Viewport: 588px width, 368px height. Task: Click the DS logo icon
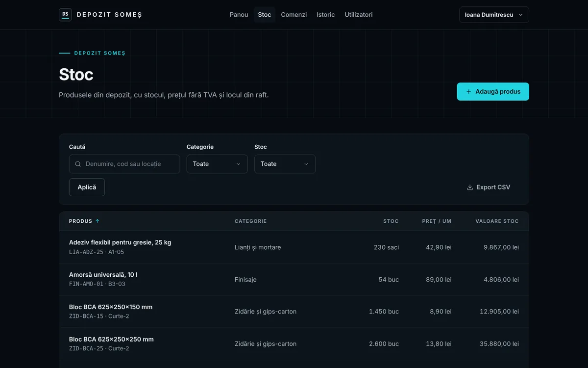coord(65,15)
